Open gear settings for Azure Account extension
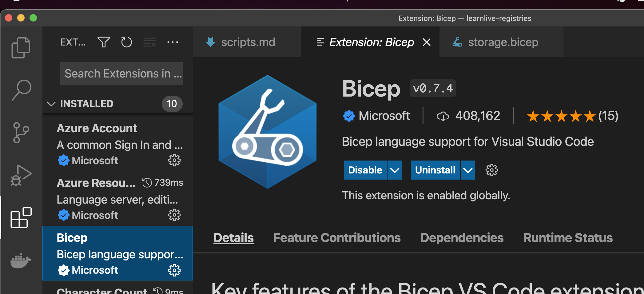Viewport: 644px width, 294px height. coord(174,160)
